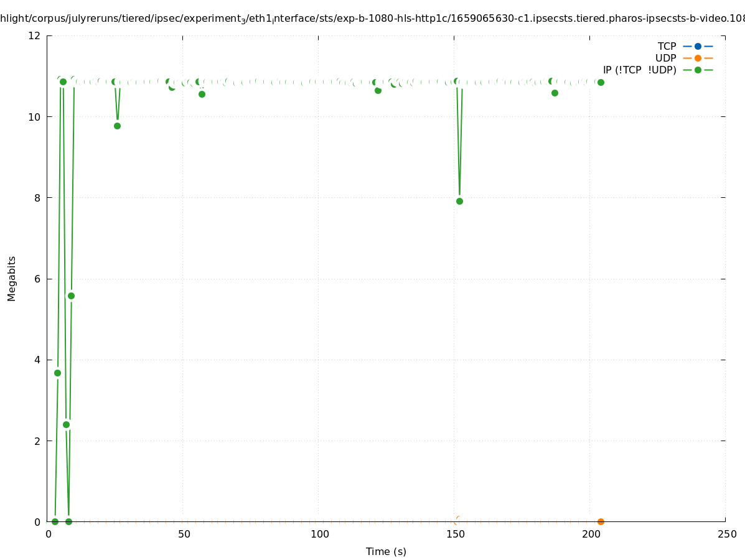
Task: Click the green point at origin zero Megabits
Action: point(55,521)
